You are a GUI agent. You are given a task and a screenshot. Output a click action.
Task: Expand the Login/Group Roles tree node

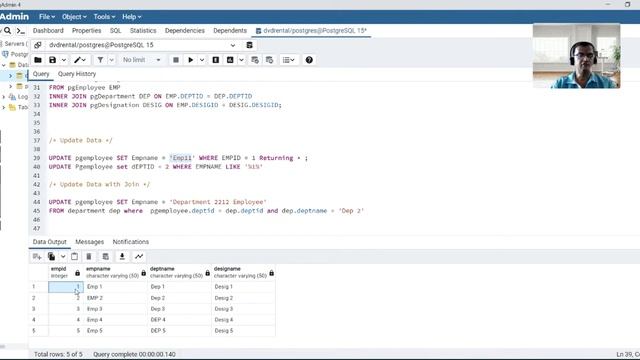[x=4, y=97]
